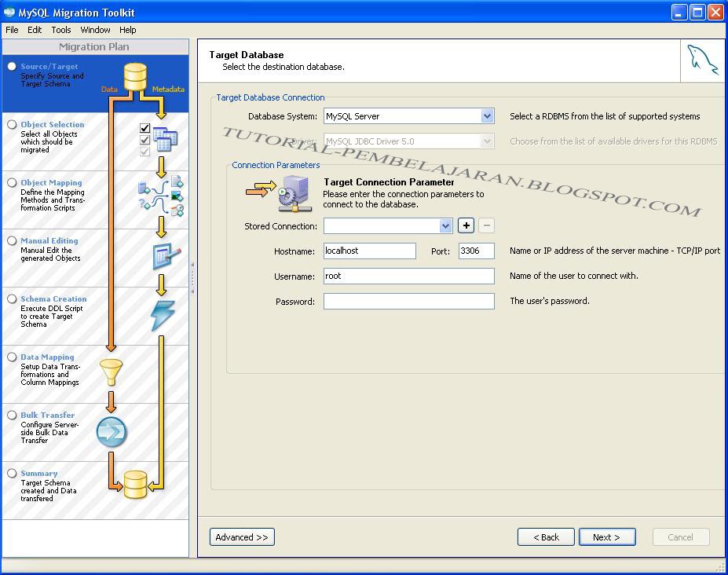Click the Bulk Transfer step title

47,415
